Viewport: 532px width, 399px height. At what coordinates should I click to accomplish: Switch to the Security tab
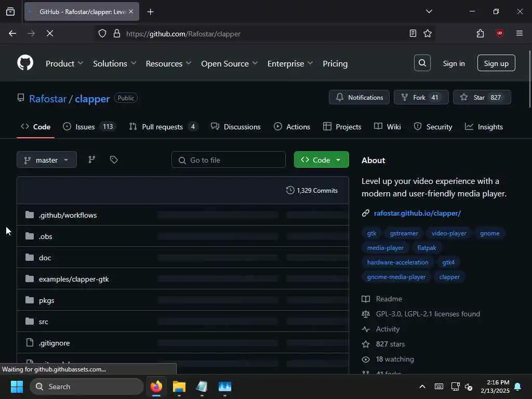coord(433,127)
